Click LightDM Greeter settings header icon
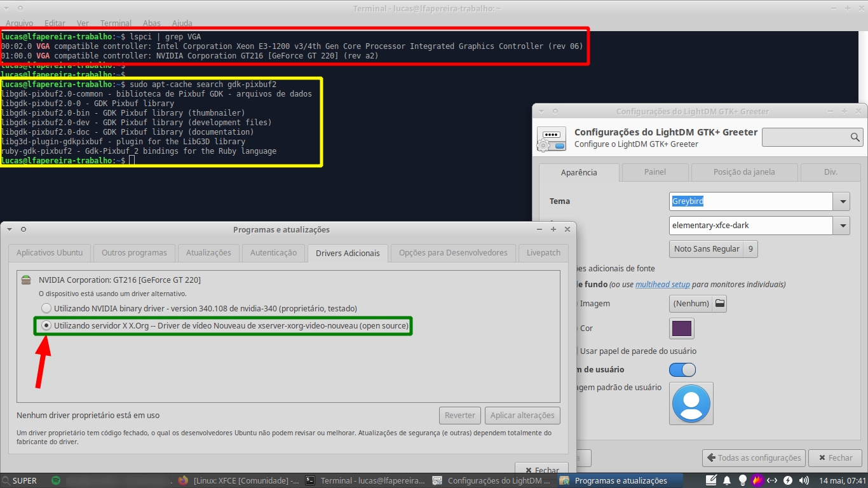The height and width of the screenshot is (488, 868). pyautogui.click(x=551, y=138)
